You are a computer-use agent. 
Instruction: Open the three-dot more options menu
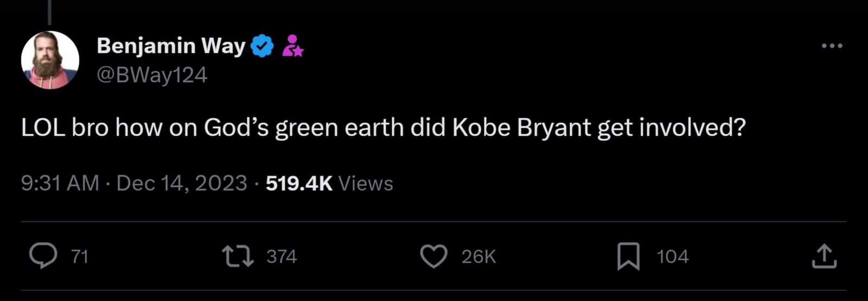(832, 46)
